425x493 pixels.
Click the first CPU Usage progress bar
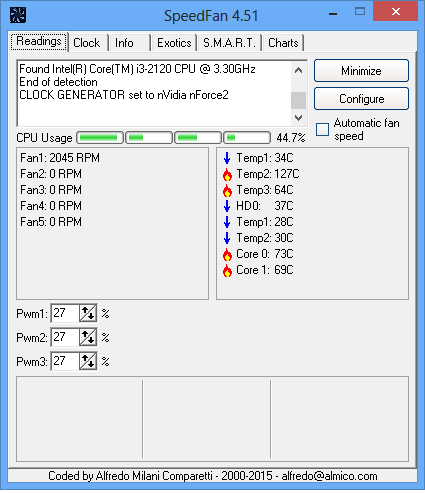point(100,138)
